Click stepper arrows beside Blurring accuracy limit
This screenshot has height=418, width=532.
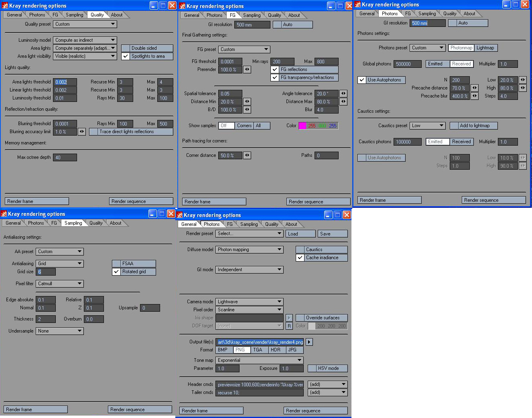point(82,132)
